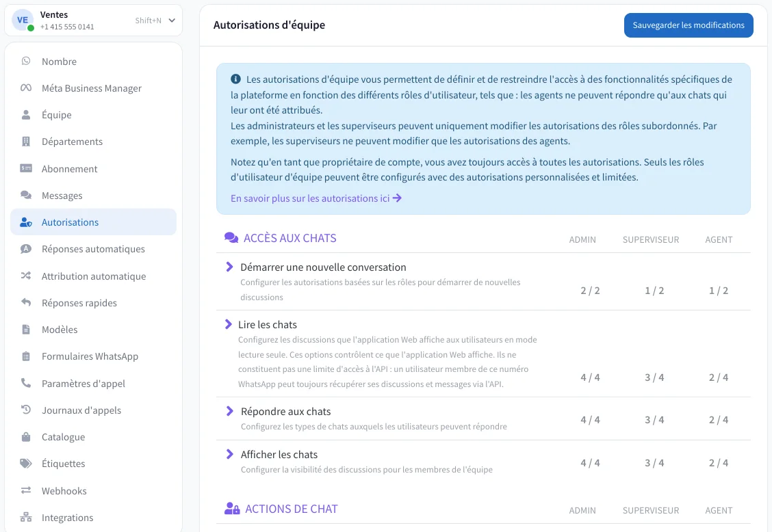Screen dimensions: 772x532
Task: Click Admin 4 / 4 for Lire les chats
Action: (591, 377)
